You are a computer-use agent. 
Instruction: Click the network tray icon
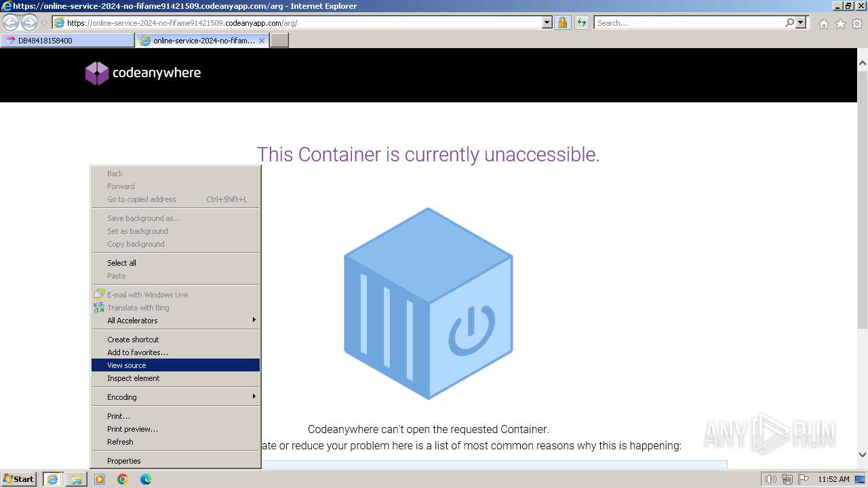(787, 479)
